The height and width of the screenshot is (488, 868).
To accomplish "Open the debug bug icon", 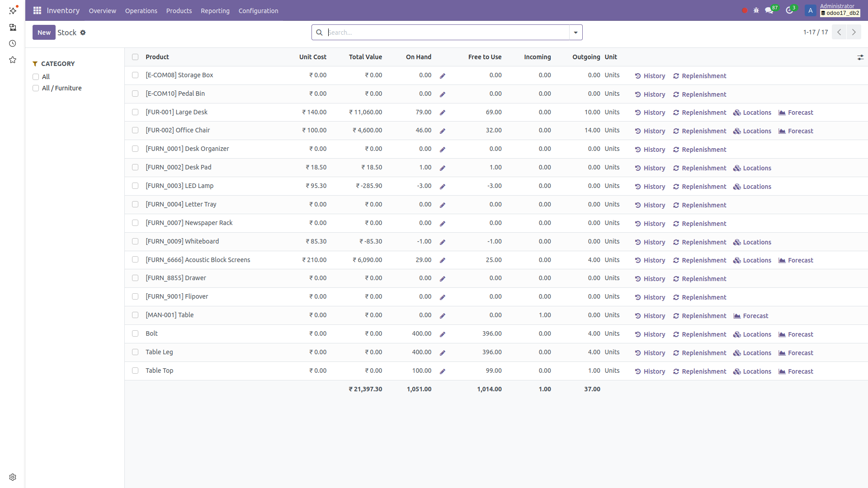I will click(756, 10).
